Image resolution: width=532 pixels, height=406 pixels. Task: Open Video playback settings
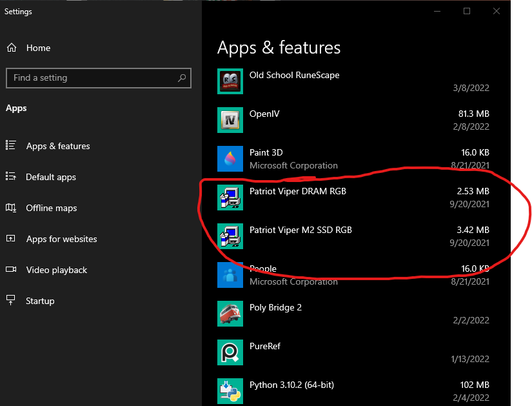(57, 270)
